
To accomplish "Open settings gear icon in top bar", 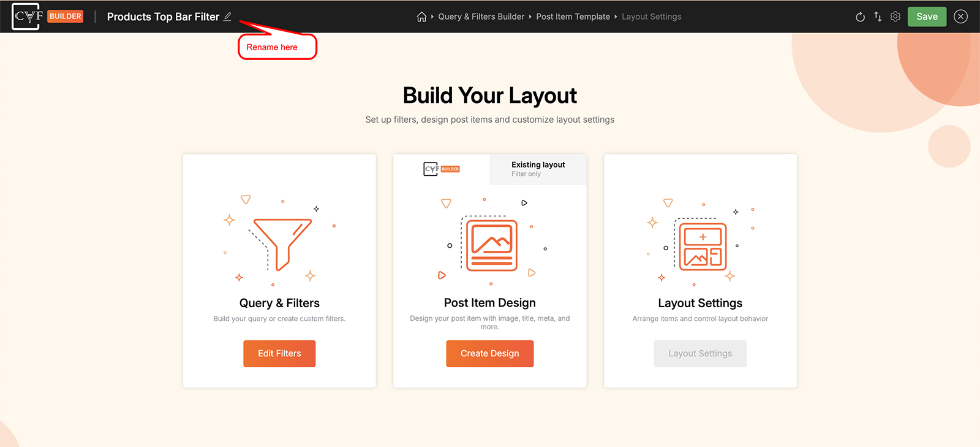I will point(895,17).
